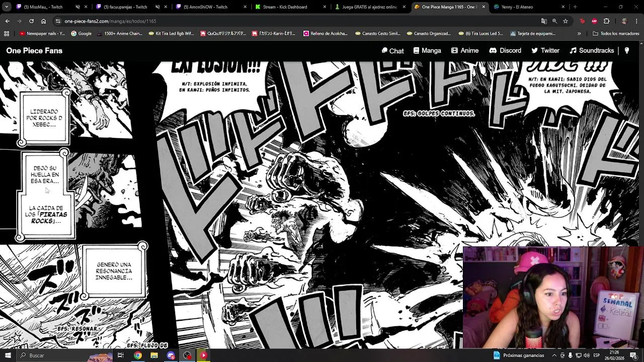Close the AmonShiOW Twitch tab
The height and width of the screenshot is (362, 644).
[245, 7]
